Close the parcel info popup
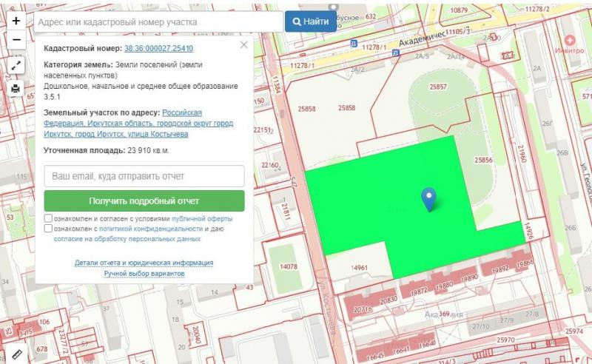This screenshot has height=364, width=592. [x=243, y=45]
